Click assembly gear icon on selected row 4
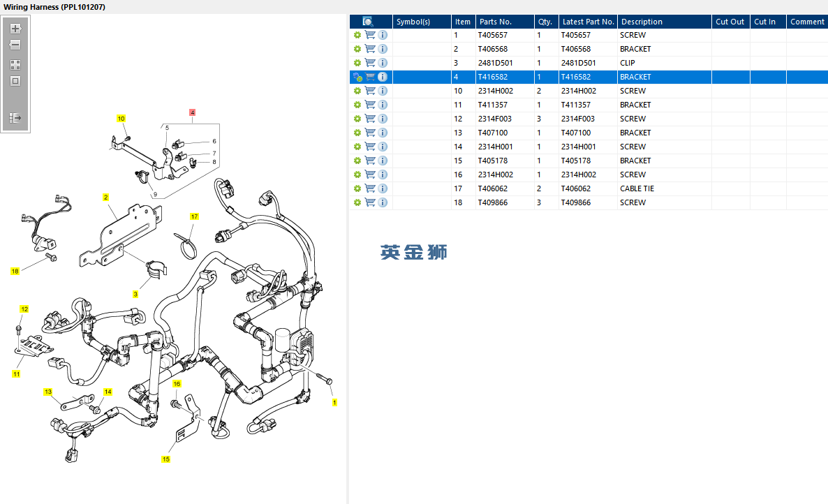828x504 pixels. click(357, 77)
